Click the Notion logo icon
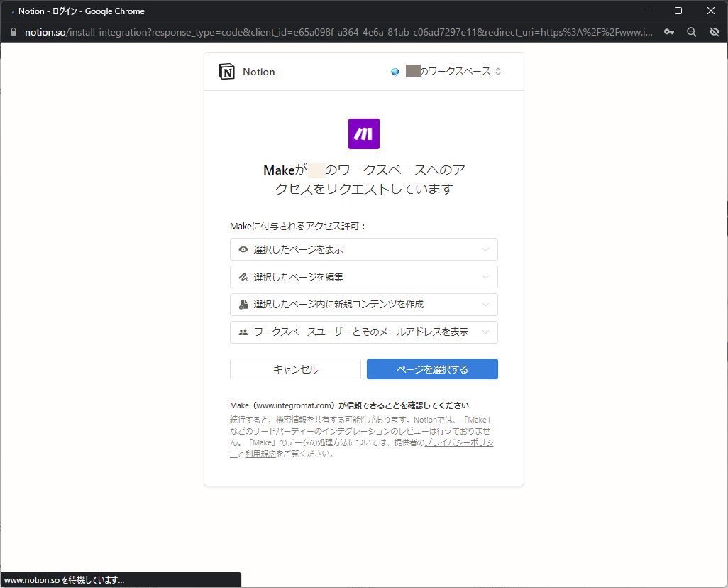This screenshot has height=588, width=728. pyautogui.click(x=226, y=72)
